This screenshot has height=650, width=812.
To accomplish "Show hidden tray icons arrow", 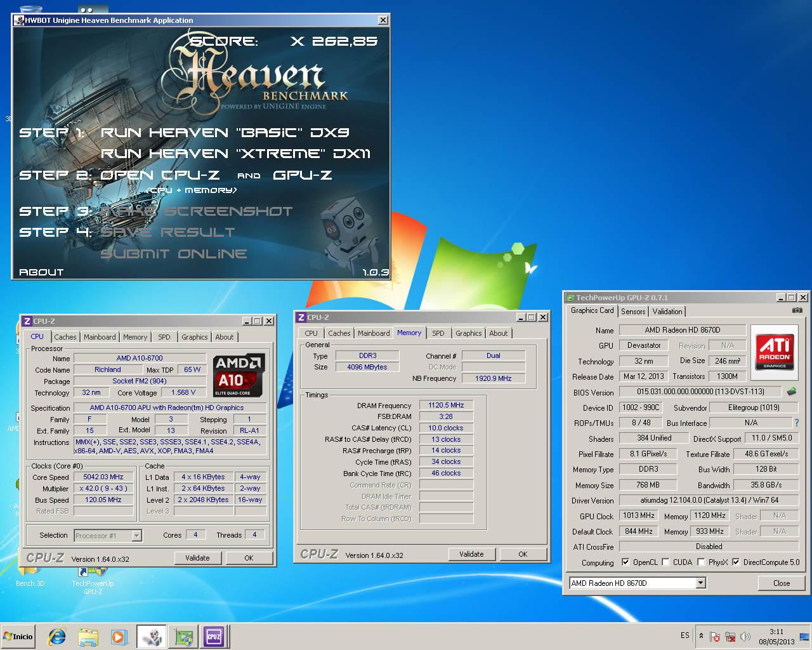I will coord(701,636).
